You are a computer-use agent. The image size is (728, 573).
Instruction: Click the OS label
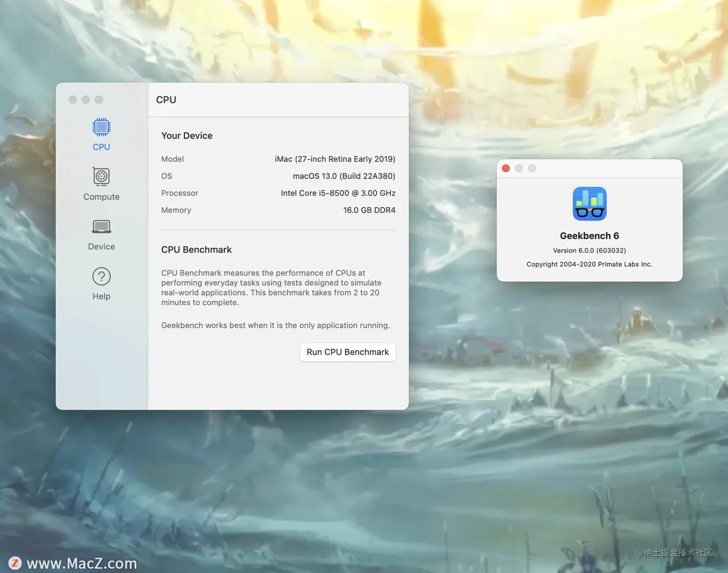pos(167,176)
